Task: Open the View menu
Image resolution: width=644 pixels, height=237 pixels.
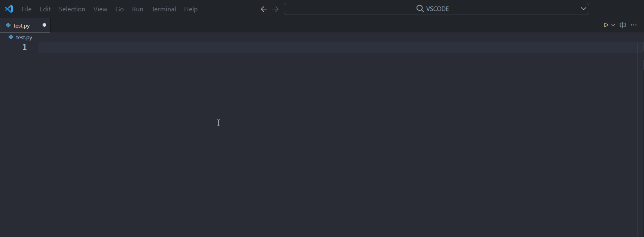Action: pyautogui.click(x=100, y=9)
